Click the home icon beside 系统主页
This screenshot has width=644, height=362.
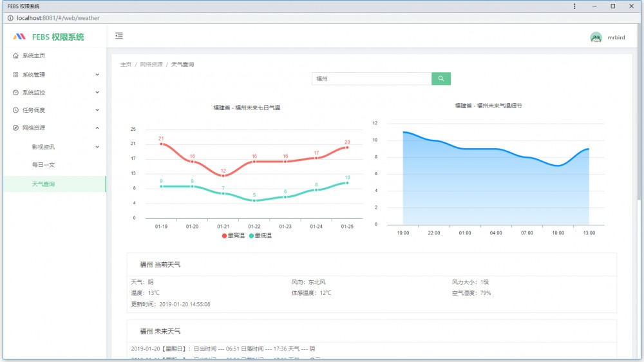coord(15,55)
